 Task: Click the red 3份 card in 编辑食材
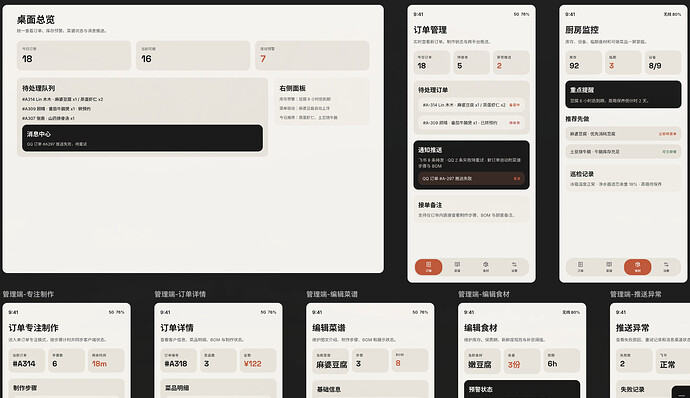pos(522,361)
